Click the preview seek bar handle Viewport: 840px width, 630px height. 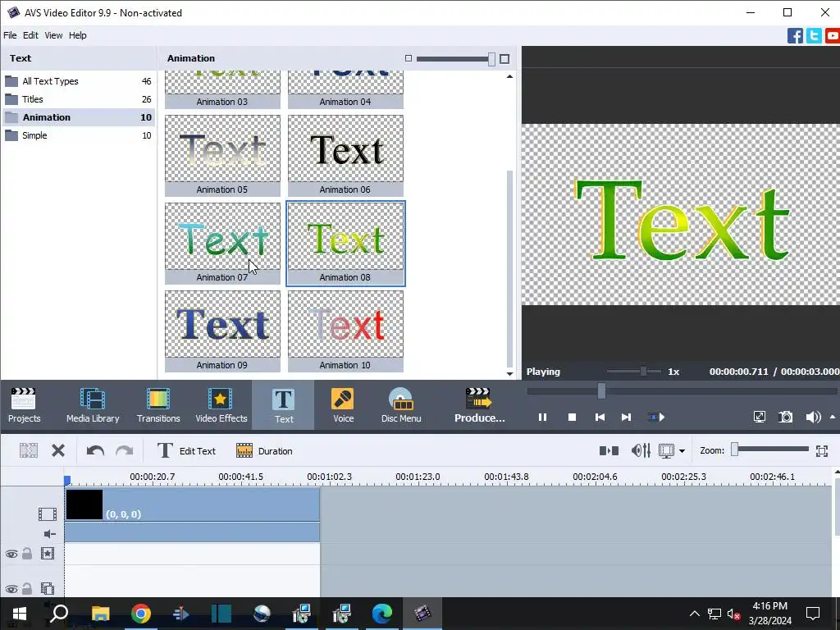(601, 391)
